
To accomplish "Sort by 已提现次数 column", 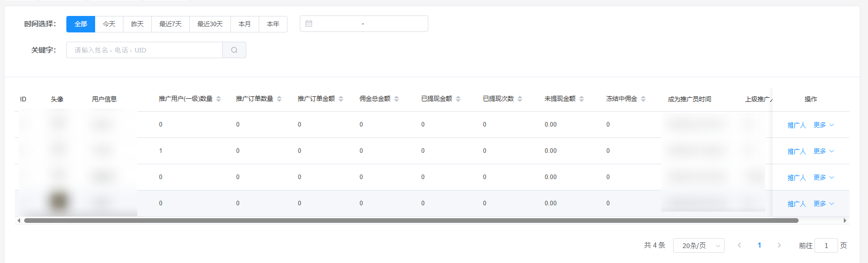I will pos(520,99).
